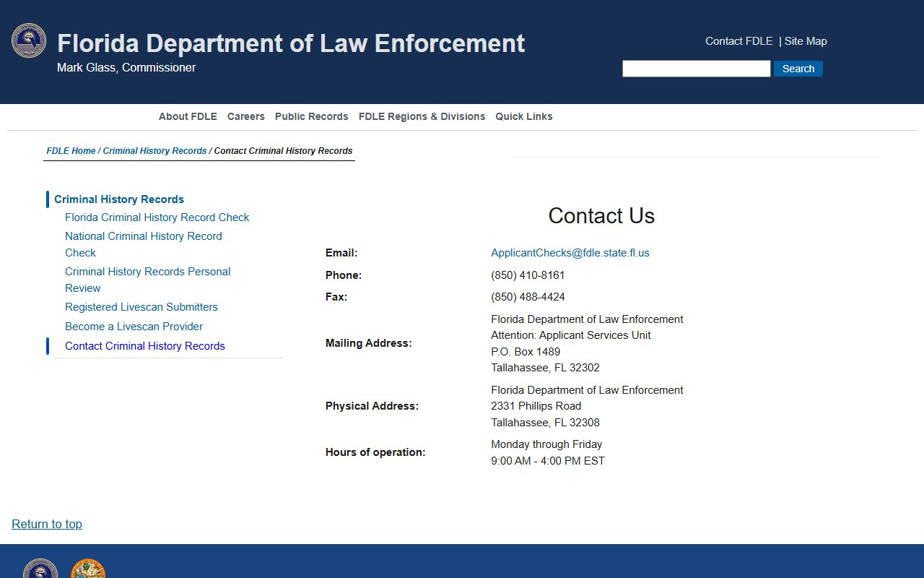924x578 pixels.
Task: Click the Contact FDLE header link
Action: click(739, 41)
